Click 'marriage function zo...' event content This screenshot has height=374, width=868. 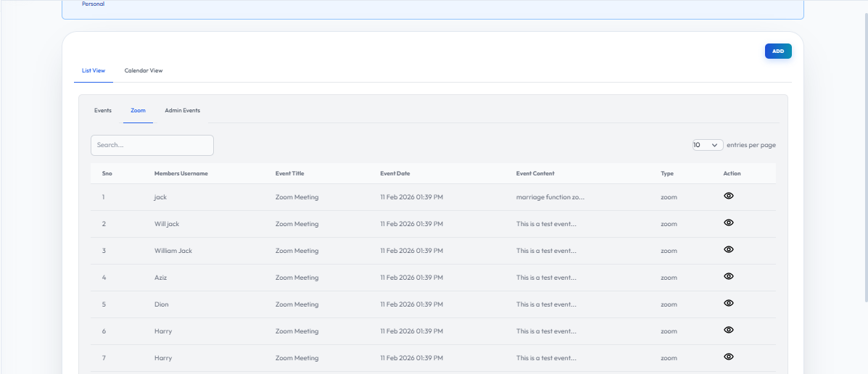tap(550, 197)
